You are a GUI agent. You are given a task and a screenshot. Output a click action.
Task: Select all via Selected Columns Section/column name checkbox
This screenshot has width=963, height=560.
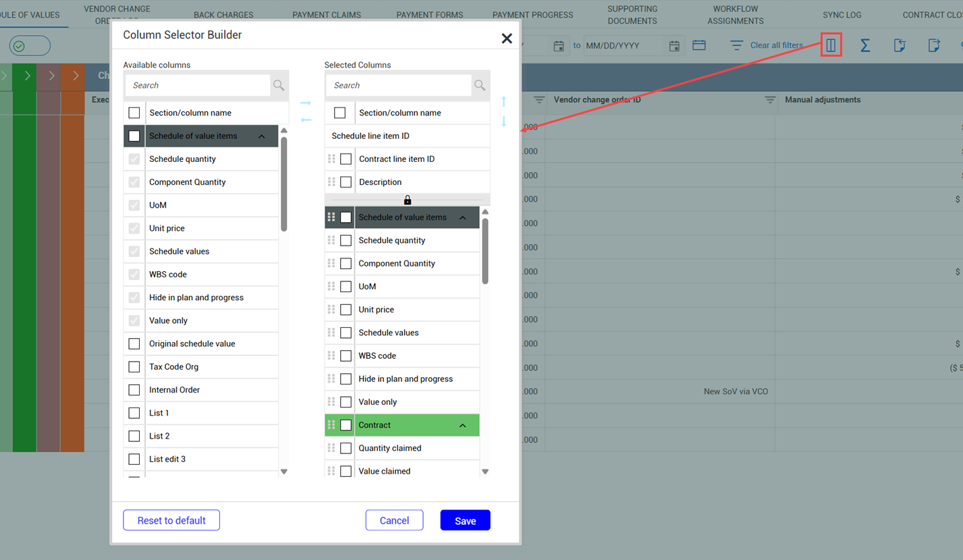[340, 113]
